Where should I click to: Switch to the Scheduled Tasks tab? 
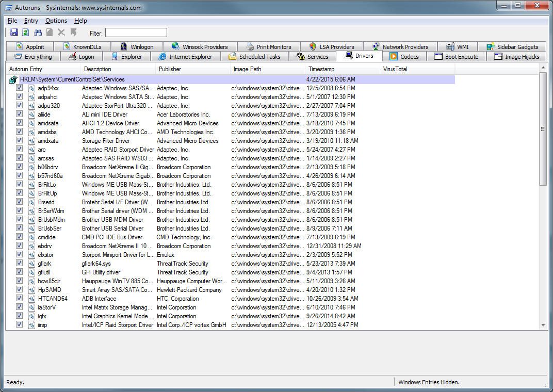254,56
